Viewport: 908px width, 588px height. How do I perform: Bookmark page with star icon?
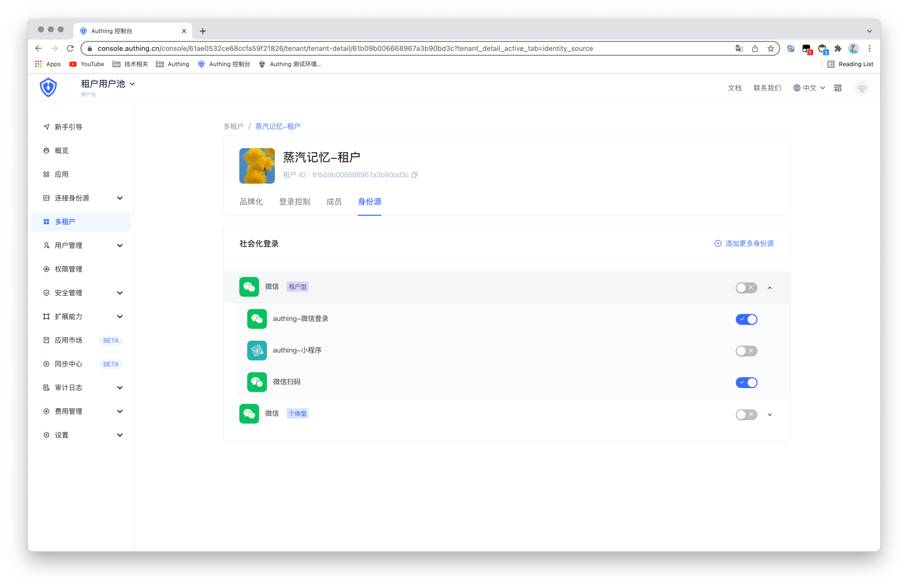click(x=771, y=48)
